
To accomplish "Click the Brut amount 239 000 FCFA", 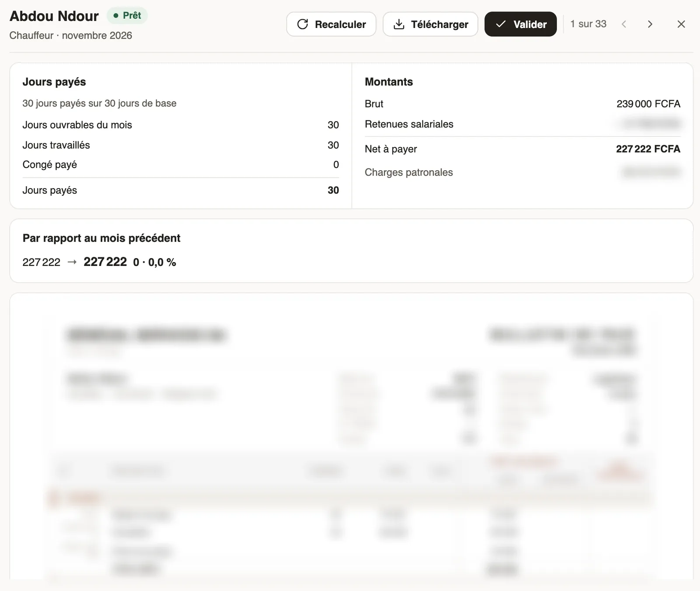I will click(648, 104).
